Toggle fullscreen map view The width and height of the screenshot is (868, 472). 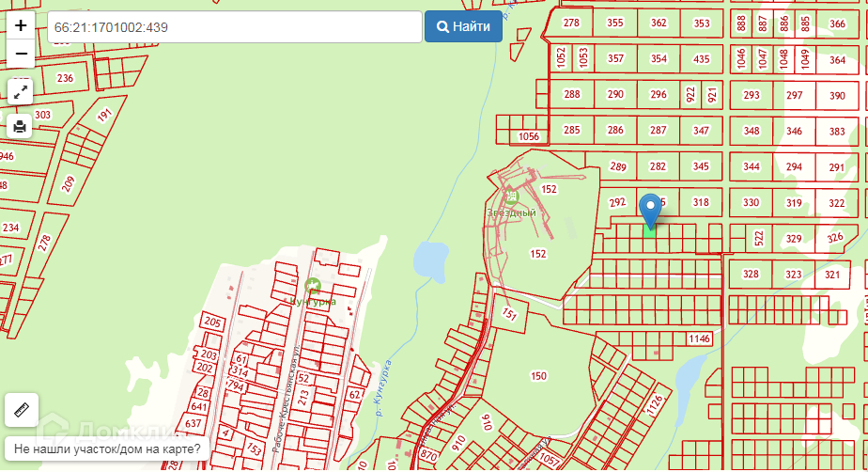[21, 92]
